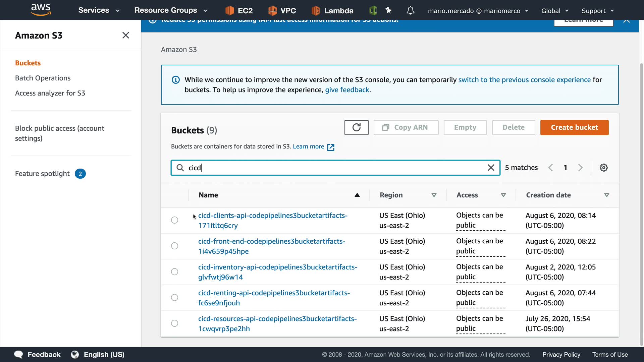Click the Create bucket button
644x362 pixels.
pos(574,127)
